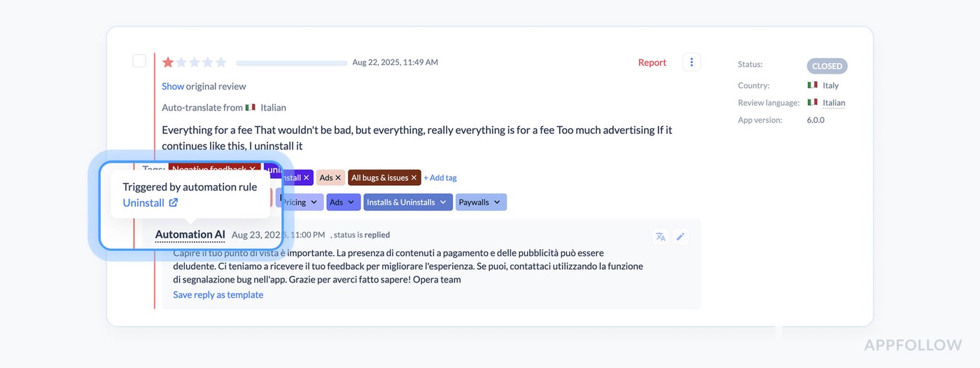Click the CLOSED status badge
This screenshot has height=368, width=980.
tap(827, 66)
